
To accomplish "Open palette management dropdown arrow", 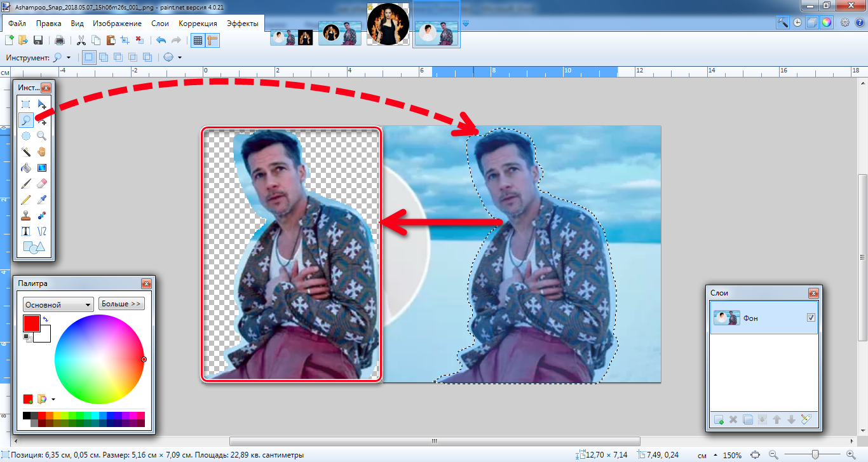I will [53, 399].
